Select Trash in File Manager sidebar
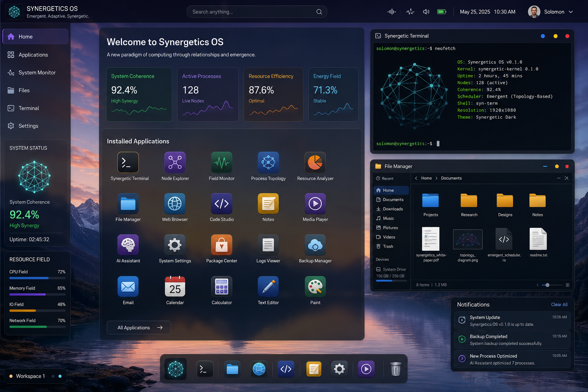This screenshot has width=588, height=392. coord(391,247)
